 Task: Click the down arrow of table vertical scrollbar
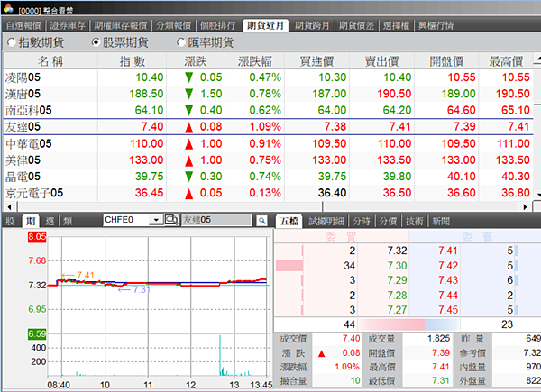pyautogui.click(x=537, y=195)
